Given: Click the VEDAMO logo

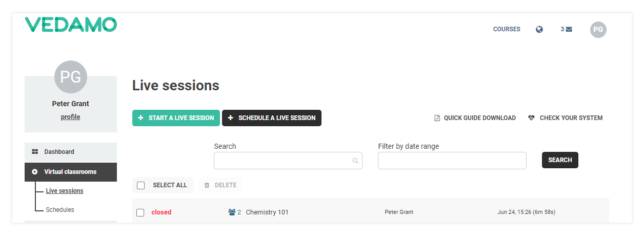Looking at the screenshot, I should coord(71,25).
